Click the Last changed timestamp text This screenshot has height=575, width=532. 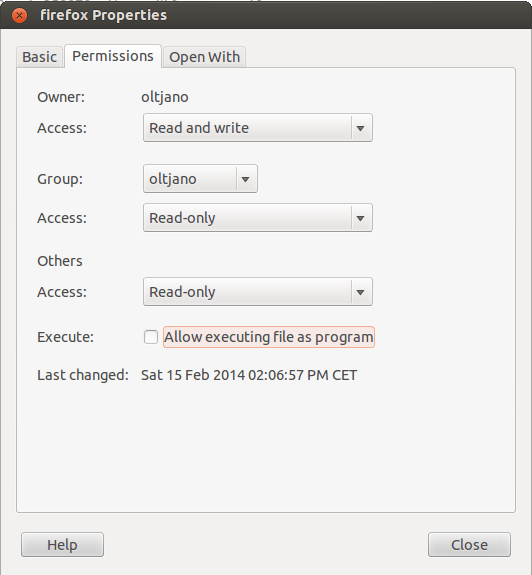tap(249, 375)
